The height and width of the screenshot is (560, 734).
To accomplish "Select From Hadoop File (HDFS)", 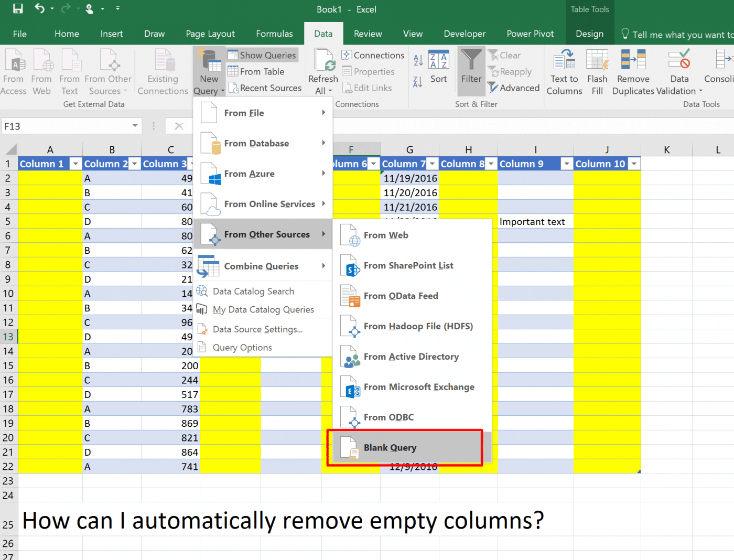I will click(x=413, y=327).
